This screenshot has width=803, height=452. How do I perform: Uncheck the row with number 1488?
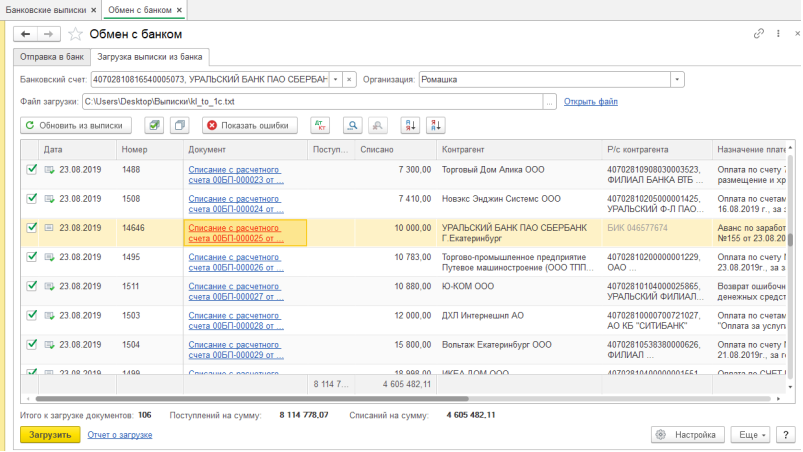click(x=32, y=169)
